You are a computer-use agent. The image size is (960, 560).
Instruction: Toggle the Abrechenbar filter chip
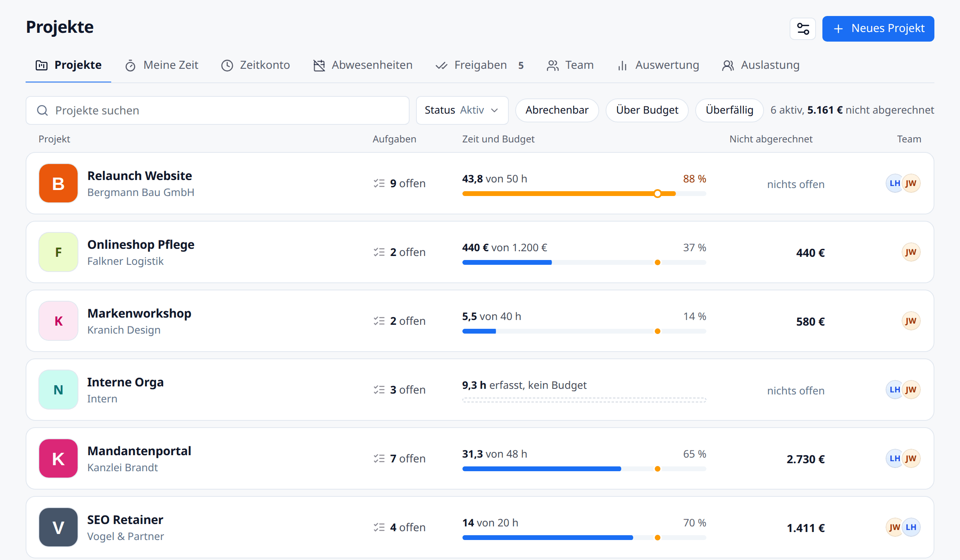557,110
